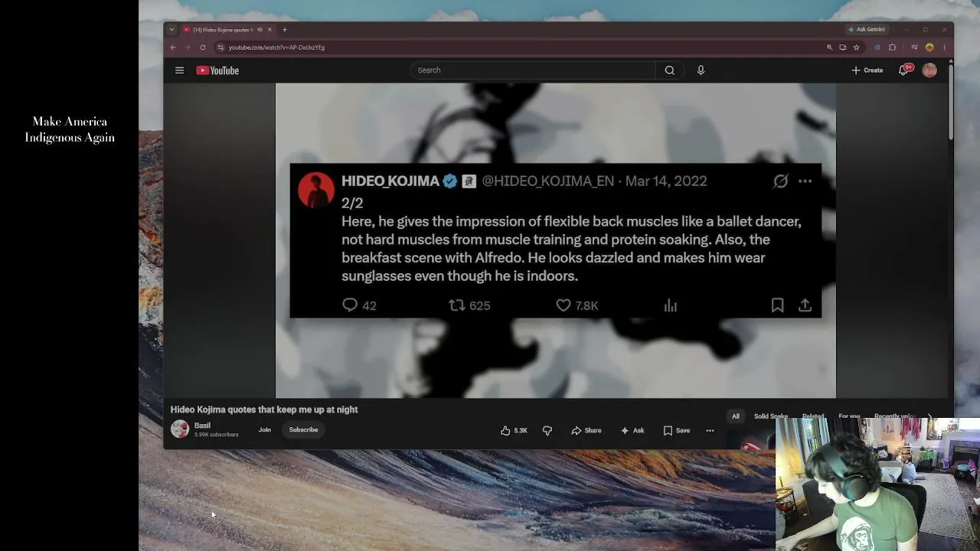The width and height of the screenshot is (980, 551).
Task: Select the All filter chip
Action: [x=736, y=416]
